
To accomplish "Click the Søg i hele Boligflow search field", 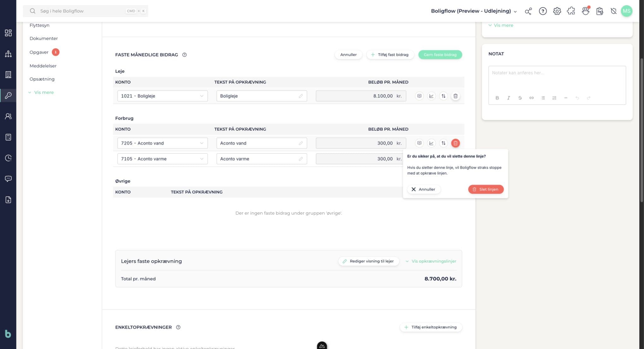I will [86, 11].
